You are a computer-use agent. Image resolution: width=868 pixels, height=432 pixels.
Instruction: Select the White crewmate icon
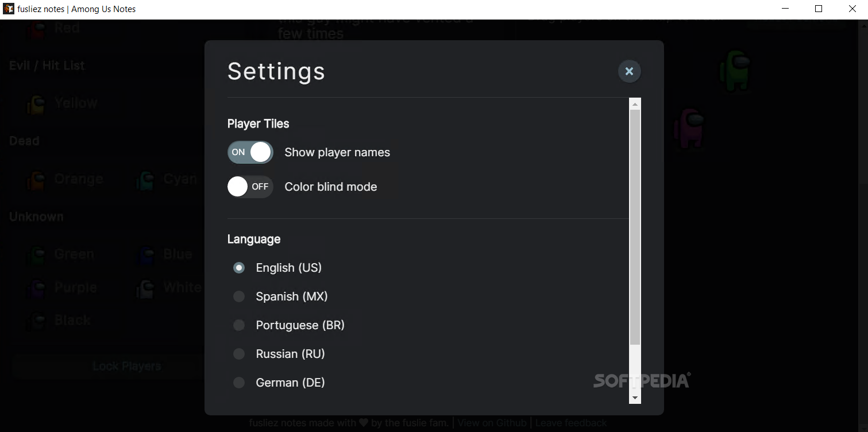(x=145, y=288)
